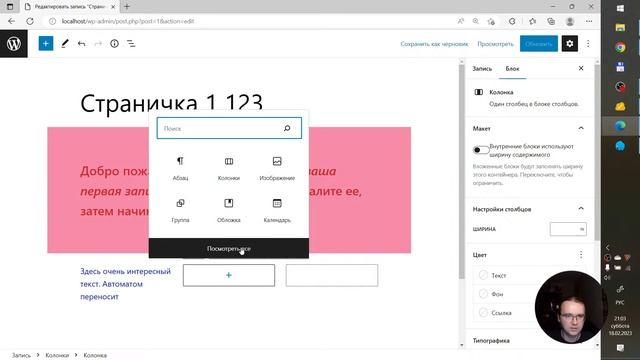Click the search magnifier in inserter
Image resolution: width=640 pixels, height=360 pixels.
287,128
